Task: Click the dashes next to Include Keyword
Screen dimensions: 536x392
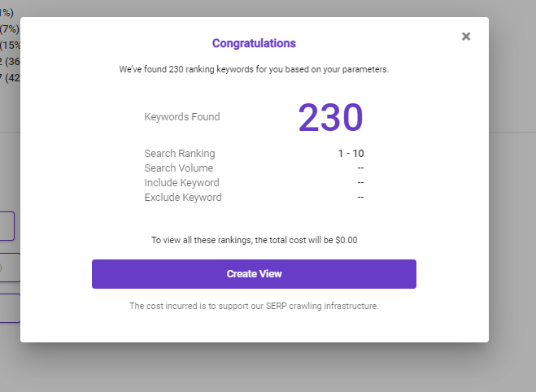Action: pyautogui.click(x=360, y=182)
